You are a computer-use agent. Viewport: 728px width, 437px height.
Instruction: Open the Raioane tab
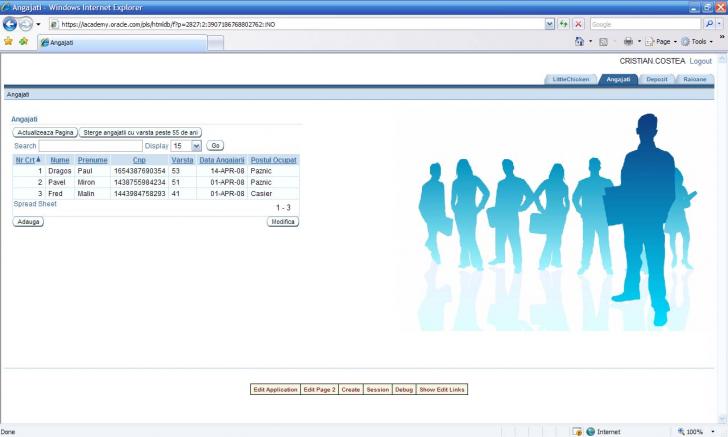coord(695,78)
